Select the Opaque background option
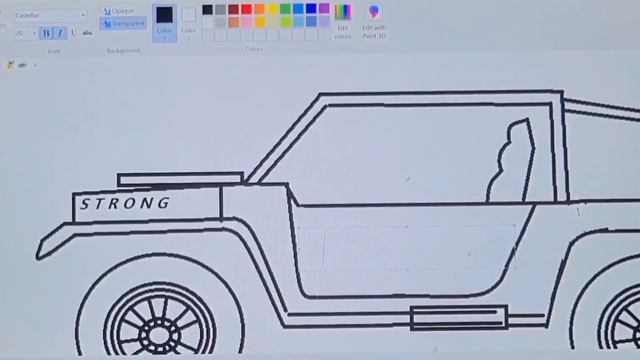 118,11
